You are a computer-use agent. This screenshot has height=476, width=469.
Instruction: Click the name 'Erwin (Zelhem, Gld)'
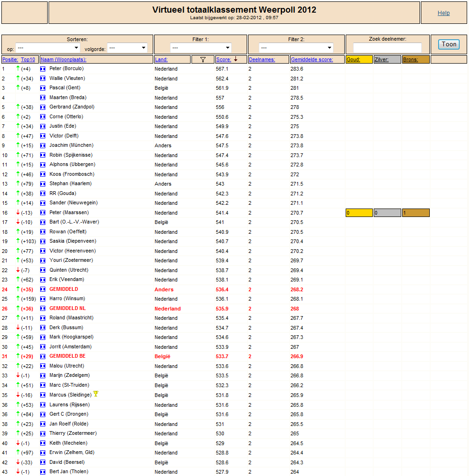point(72,452)
